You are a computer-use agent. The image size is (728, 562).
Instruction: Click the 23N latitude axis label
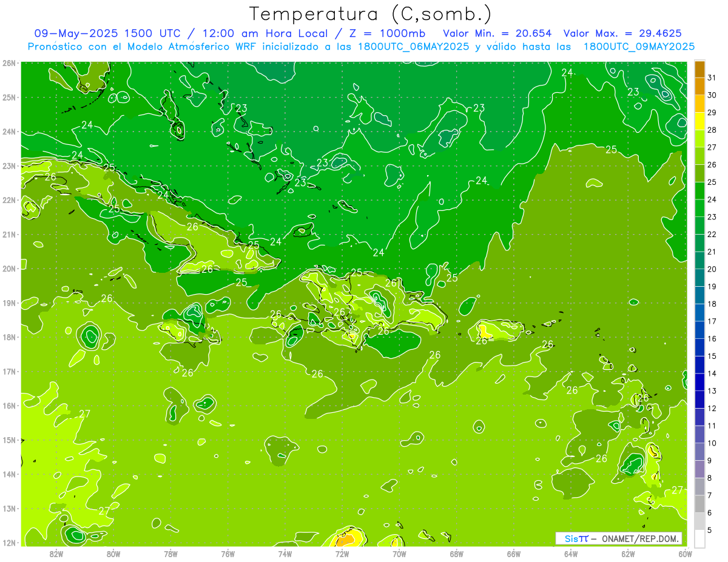[8, 166]
